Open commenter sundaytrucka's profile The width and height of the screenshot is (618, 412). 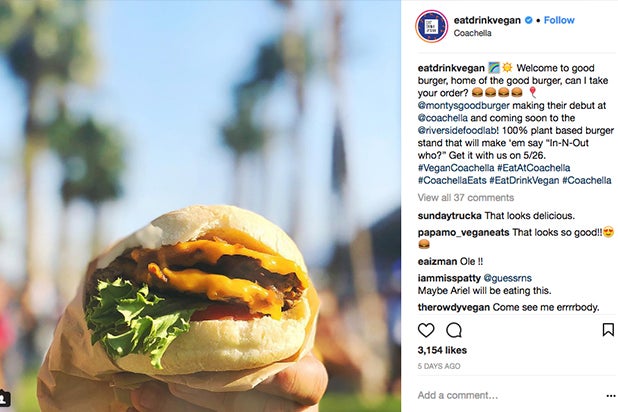(449, 216)
